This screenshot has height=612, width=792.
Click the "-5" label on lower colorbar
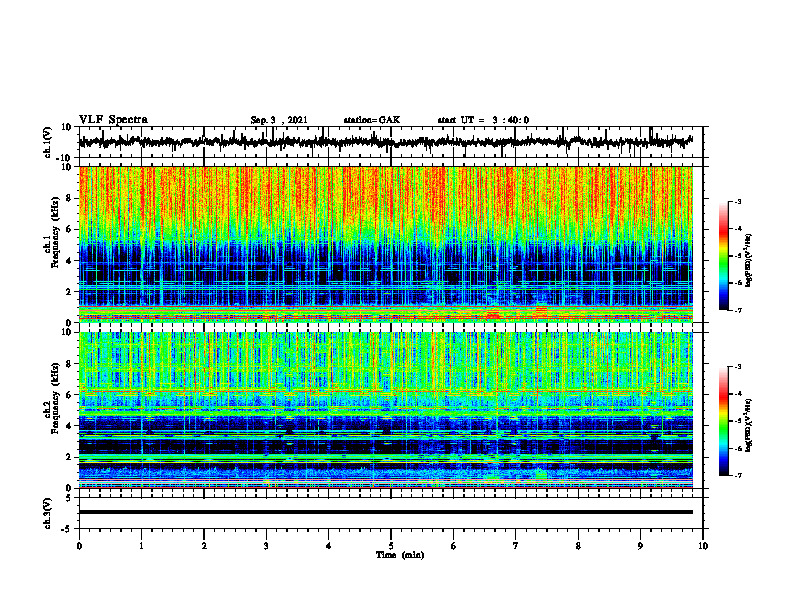point(738,421)
